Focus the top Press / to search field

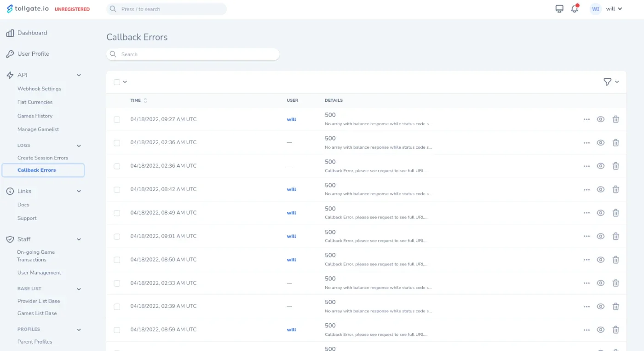coord(167,9)
